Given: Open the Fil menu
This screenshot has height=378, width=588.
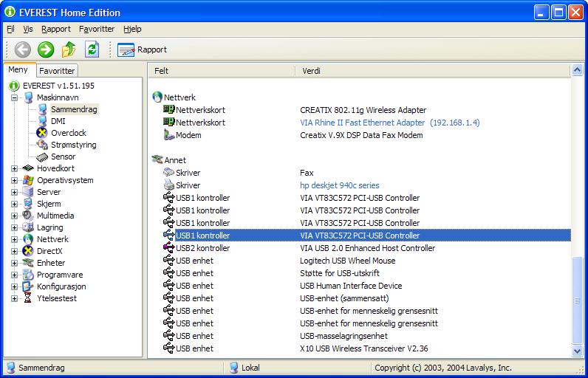Looking at the screenshot, I should [x=10, y=29].
